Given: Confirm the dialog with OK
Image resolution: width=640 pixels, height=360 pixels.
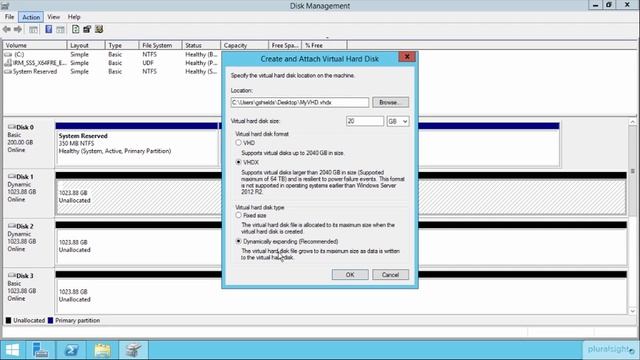Looking at the screenshot, I should coord(350,275).
